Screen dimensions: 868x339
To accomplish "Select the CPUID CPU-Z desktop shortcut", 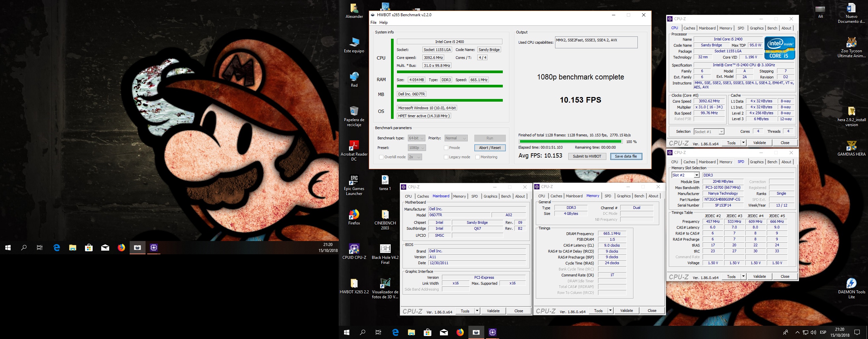I will tap(354, 252).
